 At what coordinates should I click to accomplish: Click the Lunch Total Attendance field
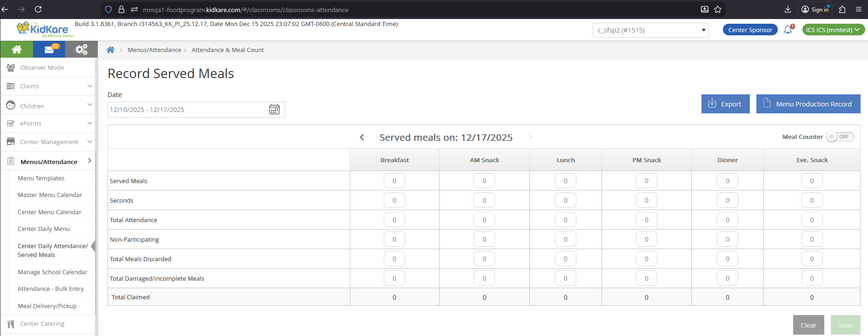pos(565,220)
